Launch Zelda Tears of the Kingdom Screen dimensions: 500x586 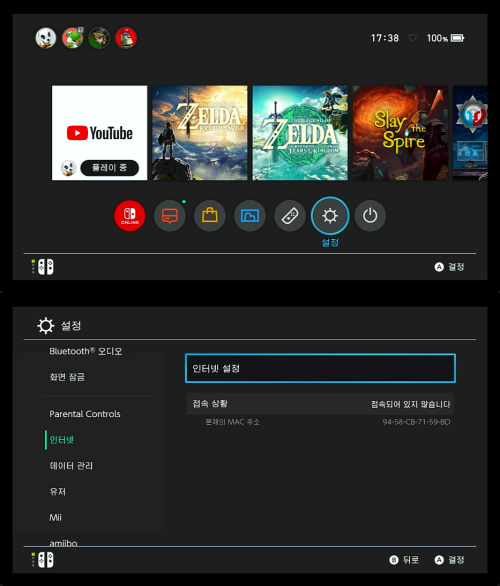pos(300,133)
